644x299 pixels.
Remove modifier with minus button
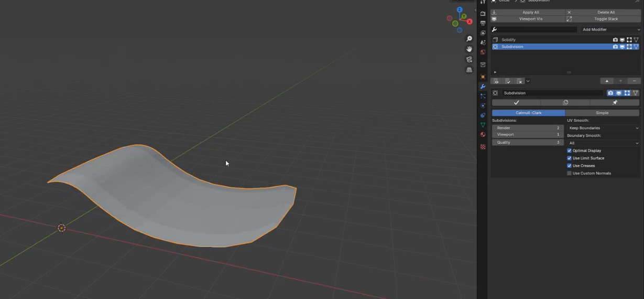[x=634, y=81]
